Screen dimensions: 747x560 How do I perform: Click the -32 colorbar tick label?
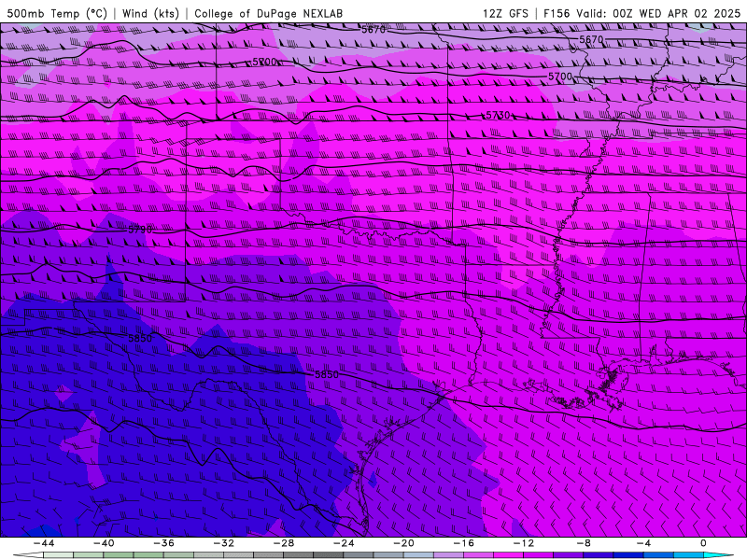(223, 543)
